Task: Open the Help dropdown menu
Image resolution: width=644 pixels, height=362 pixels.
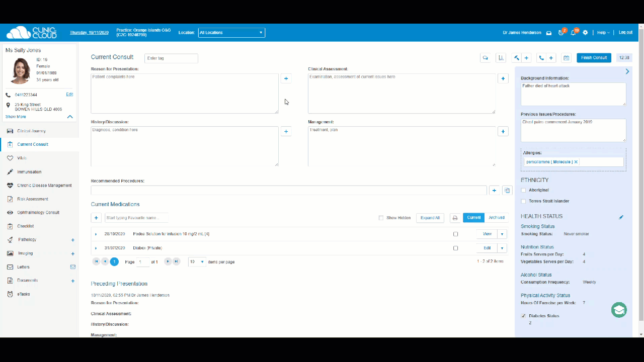Action: click(x=603, y=33)
